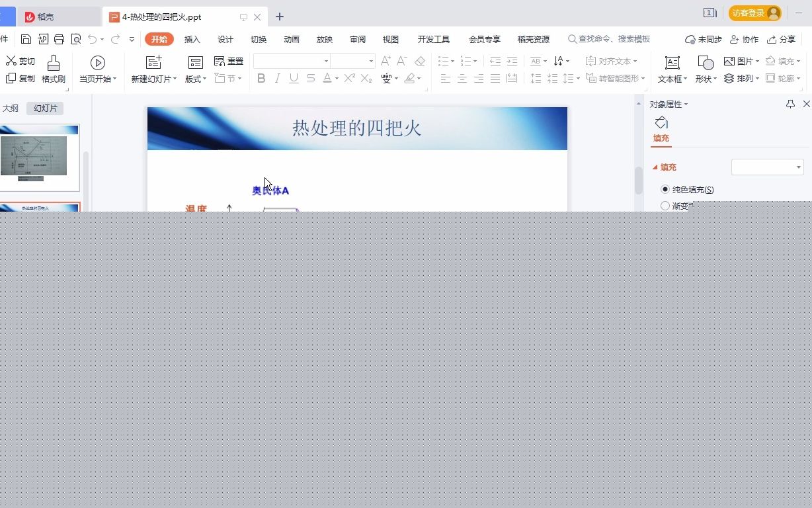The image size is (812, 508).
Task: Toggle Bold formatting
Action: 261,78
